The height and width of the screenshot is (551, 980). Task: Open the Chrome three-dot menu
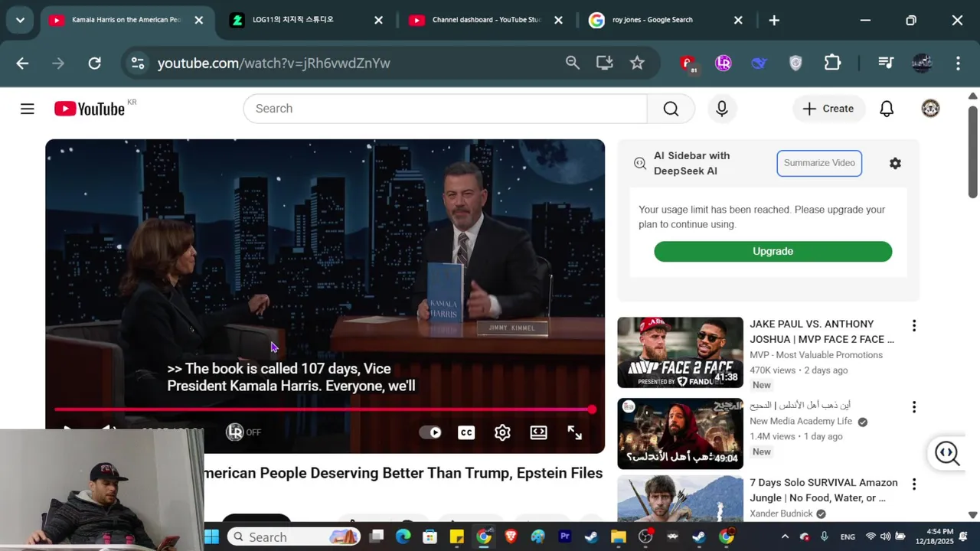pos(958,63)
